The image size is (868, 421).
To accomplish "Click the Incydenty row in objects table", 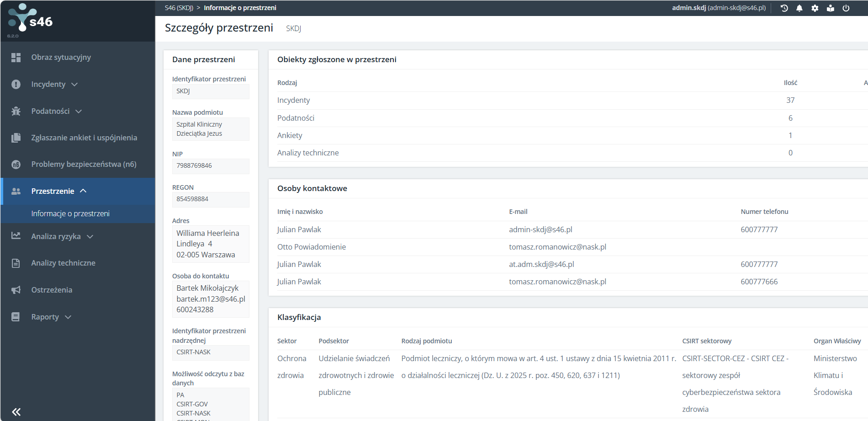I will (x=294, y=100).
